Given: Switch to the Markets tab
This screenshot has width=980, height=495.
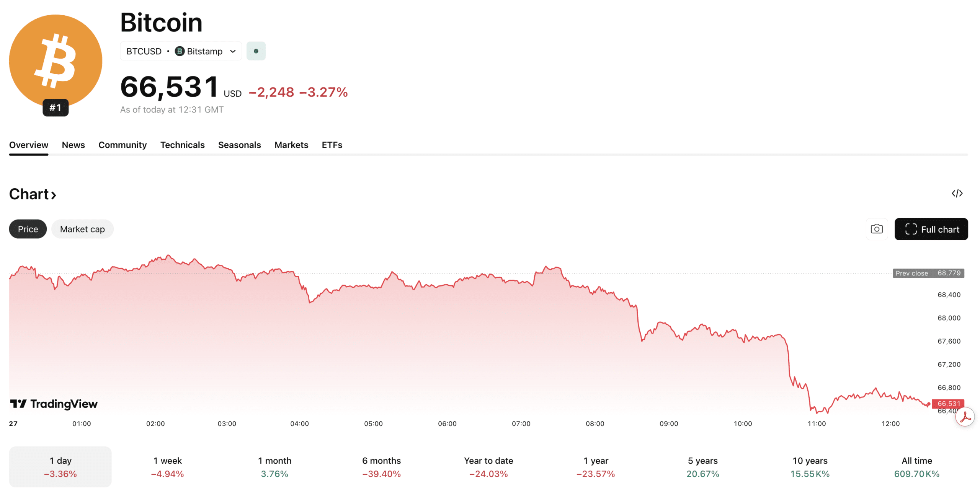Looking at the screenshot, I should pos(291,145).
